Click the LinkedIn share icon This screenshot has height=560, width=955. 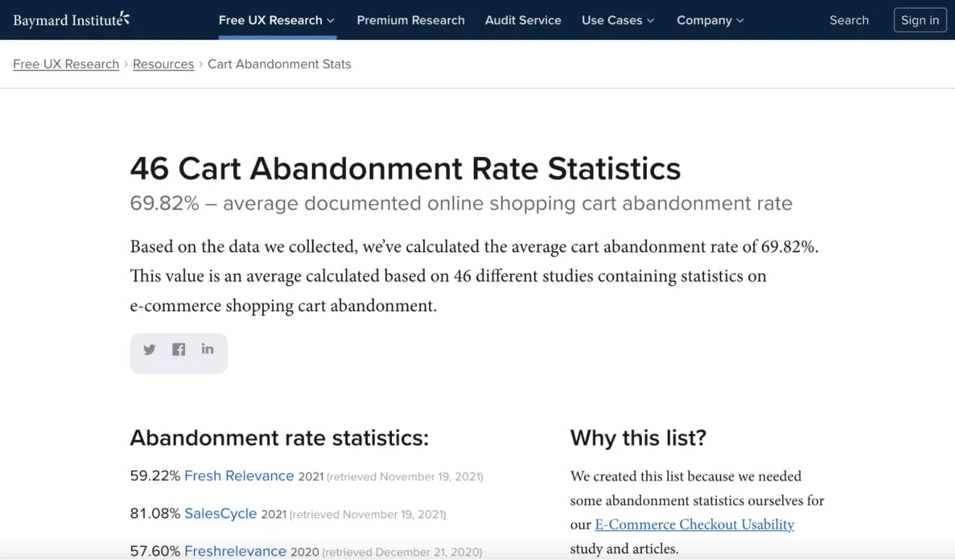(208, 349)
